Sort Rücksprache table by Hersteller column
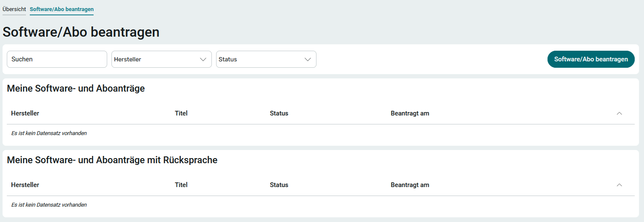Viewport: 644px width, 222px height. [25, 185]
